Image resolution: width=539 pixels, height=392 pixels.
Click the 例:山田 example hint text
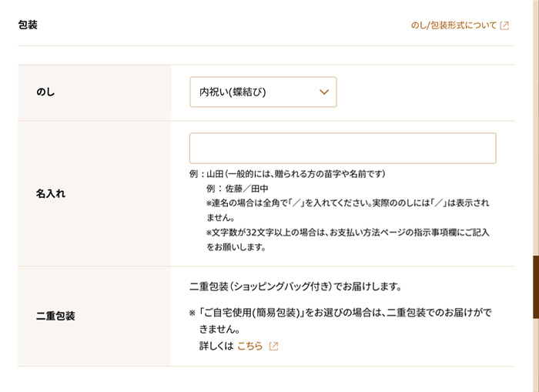coord(287,174)
